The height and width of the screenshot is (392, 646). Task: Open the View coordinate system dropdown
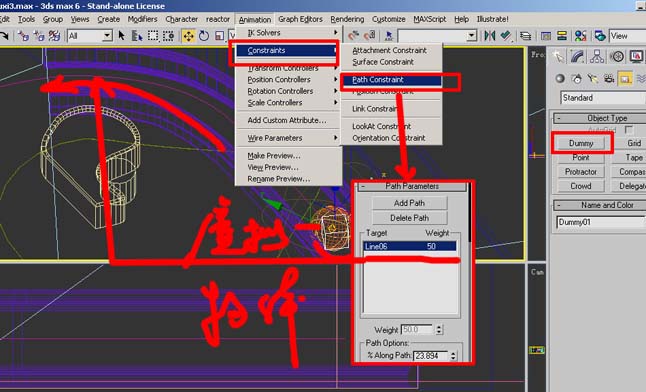pyautogui.click(x=627, y=36)
